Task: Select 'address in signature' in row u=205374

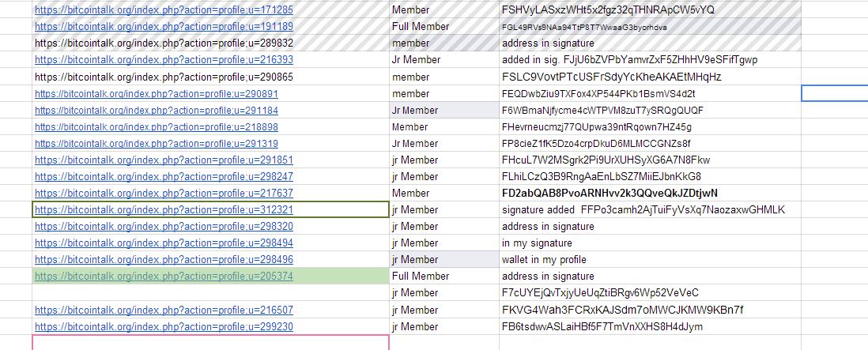Action: coord(651,276)
